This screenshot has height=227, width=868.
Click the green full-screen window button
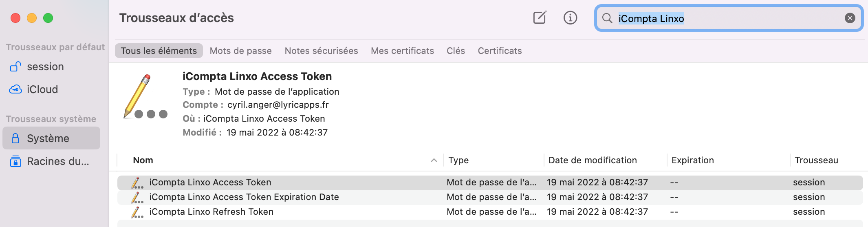click(48, 18)
